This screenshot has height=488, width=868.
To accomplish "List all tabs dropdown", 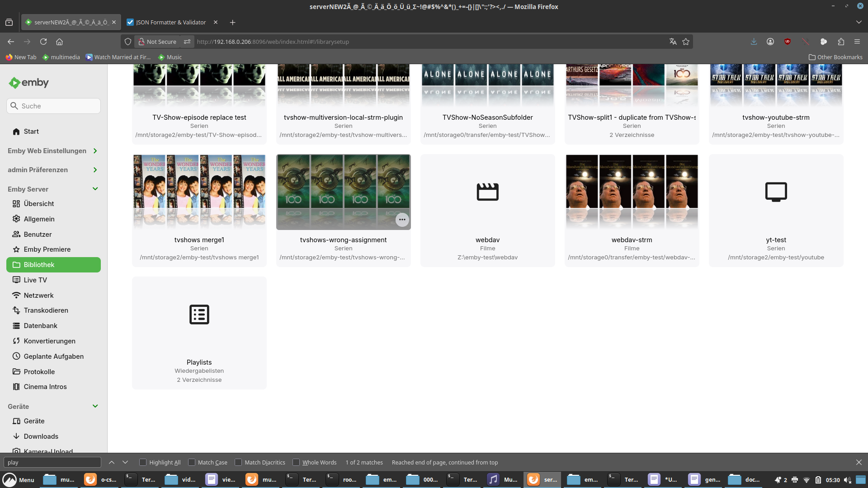I will click(859, 22).
